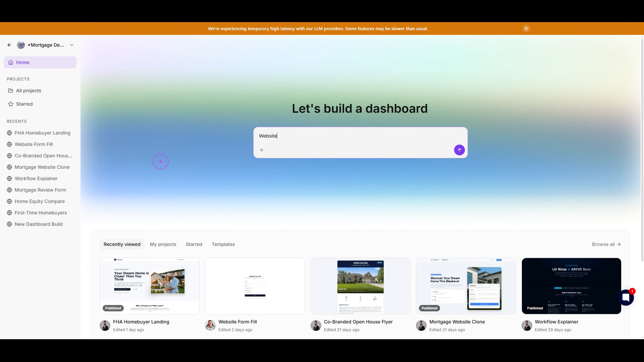Click globe icon beside Website Form Fill recent
Viewport: 644px width, 362px height.
pyautogui.click(x=9, y=144)
